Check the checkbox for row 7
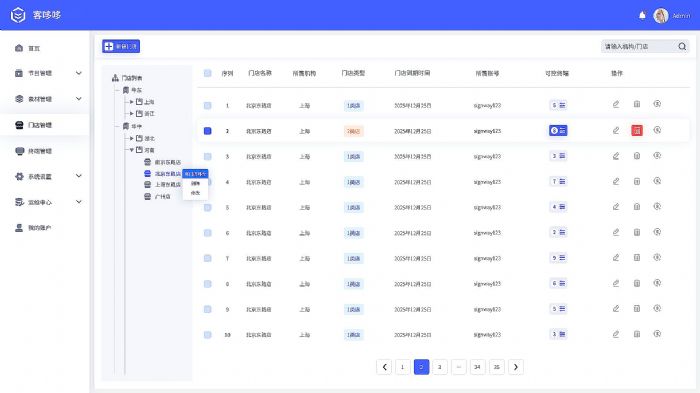Viewport: 700px width, 393px height. [x=208, y=259]
